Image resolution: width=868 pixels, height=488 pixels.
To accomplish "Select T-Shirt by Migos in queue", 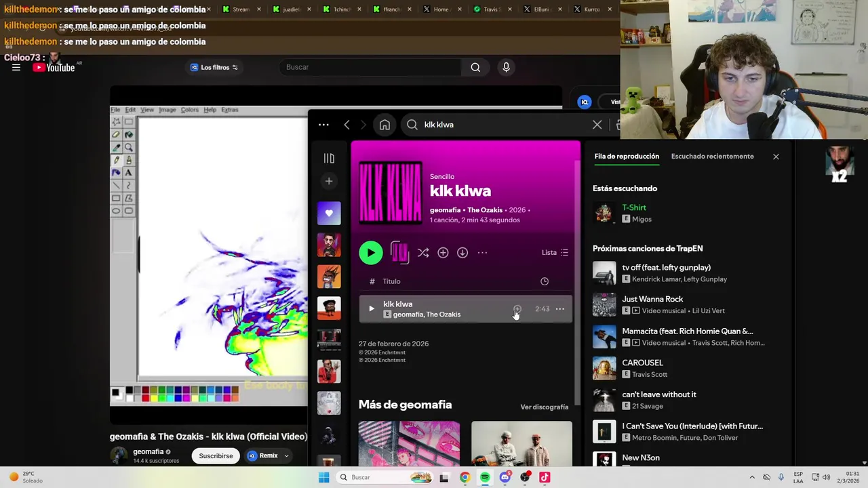I will 685,213.
